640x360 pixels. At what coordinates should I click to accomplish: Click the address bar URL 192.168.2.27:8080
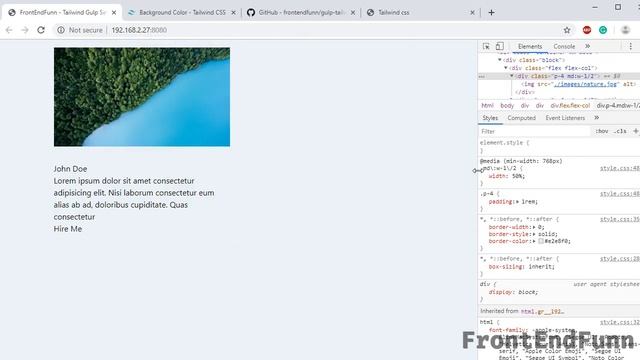[x=139, y=30]
